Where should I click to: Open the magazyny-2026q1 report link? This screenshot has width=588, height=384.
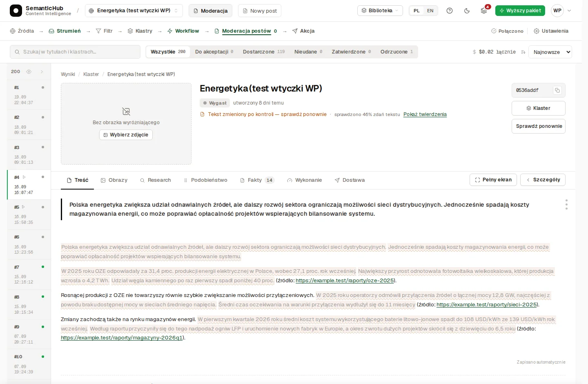tap(122, 338)
